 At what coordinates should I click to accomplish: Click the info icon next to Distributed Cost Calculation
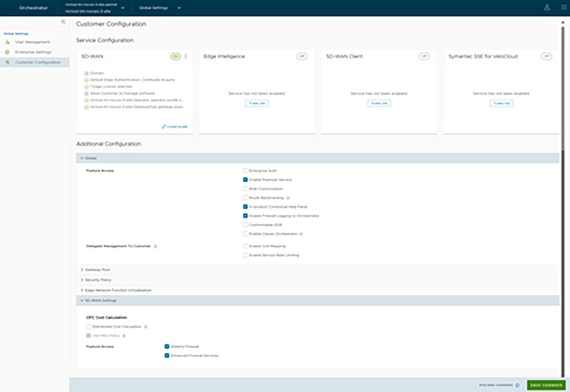[x=145, y=327]
